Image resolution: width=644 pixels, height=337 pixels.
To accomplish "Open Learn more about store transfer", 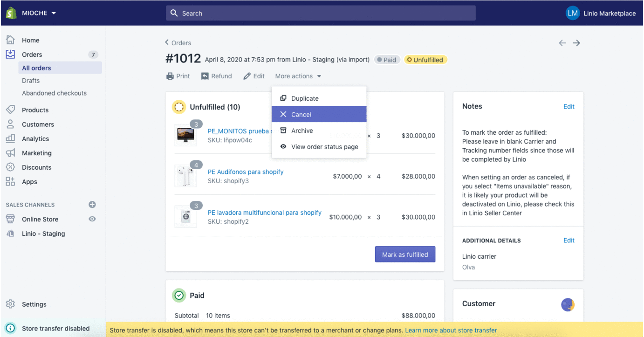I will (x=451, y=330).
